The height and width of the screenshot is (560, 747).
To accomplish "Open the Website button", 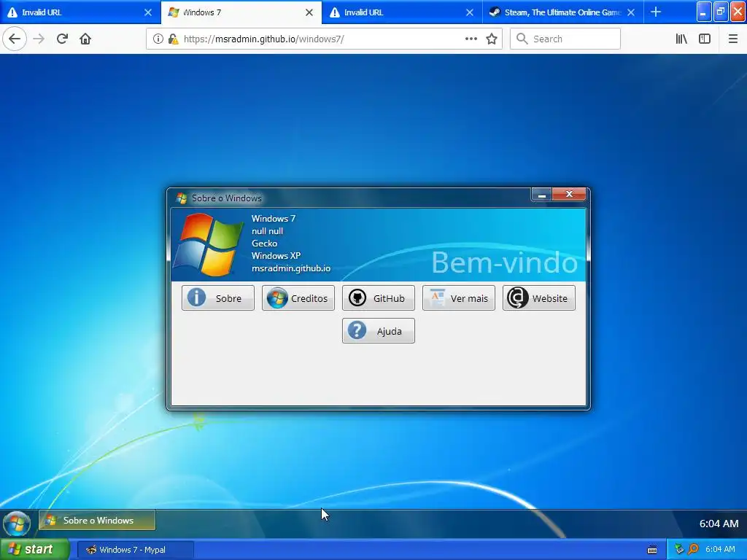I will click(x=539, y=298).
